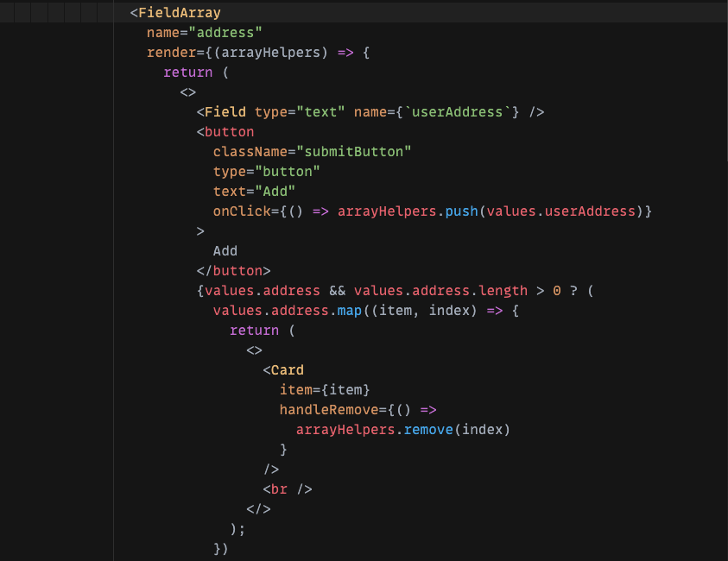Click the closing button tag
The image size is (728, 561).
click(233, 271)
